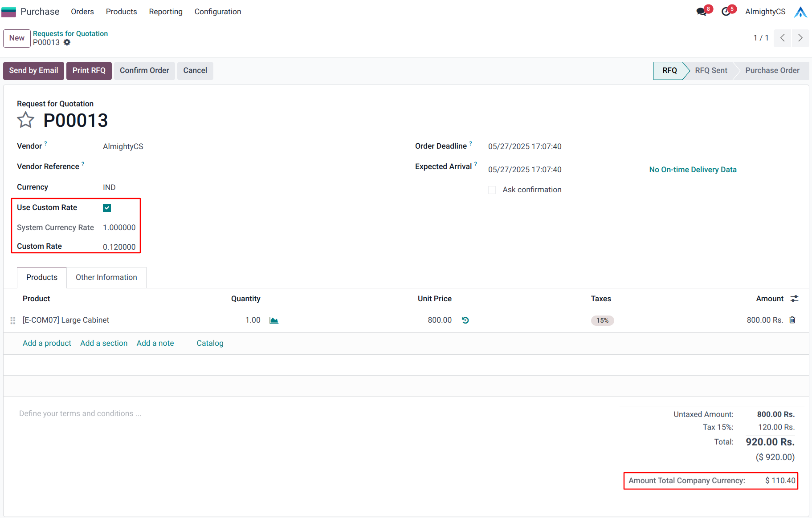Click the Purchase app logo icon
The width and height of the screenshot is (812, 518).
[x=9, y=12]
